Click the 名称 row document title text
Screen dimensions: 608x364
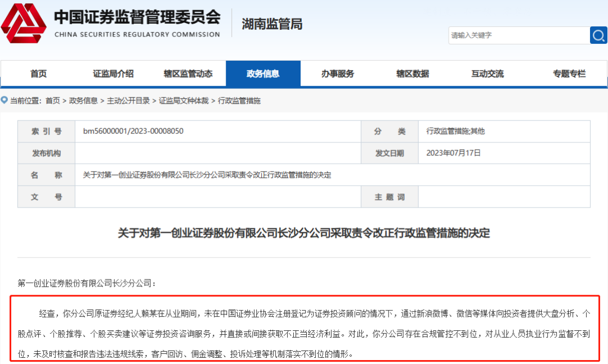[207, 175]
